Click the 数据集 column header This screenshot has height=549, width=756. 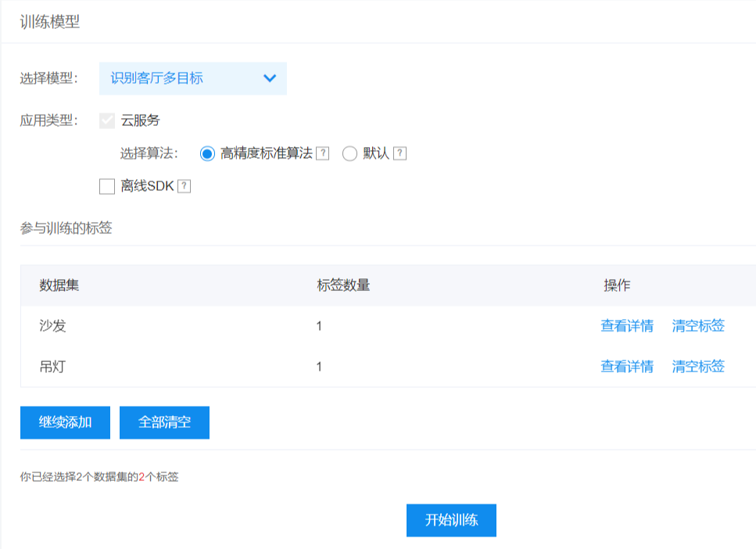point(59,285)
